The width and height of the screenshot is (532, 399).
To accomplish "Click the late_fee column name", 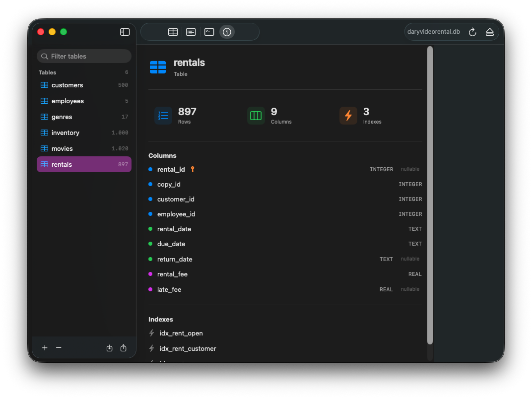I will pyautogui.click(x=169, y=289).
